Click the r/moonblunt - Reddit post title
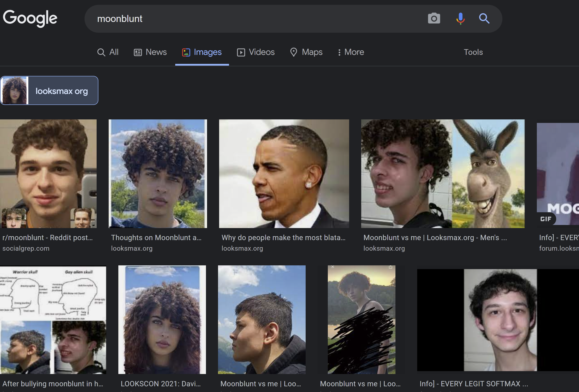The height and width of the screenshot is (392, 579). click(48, 237)
